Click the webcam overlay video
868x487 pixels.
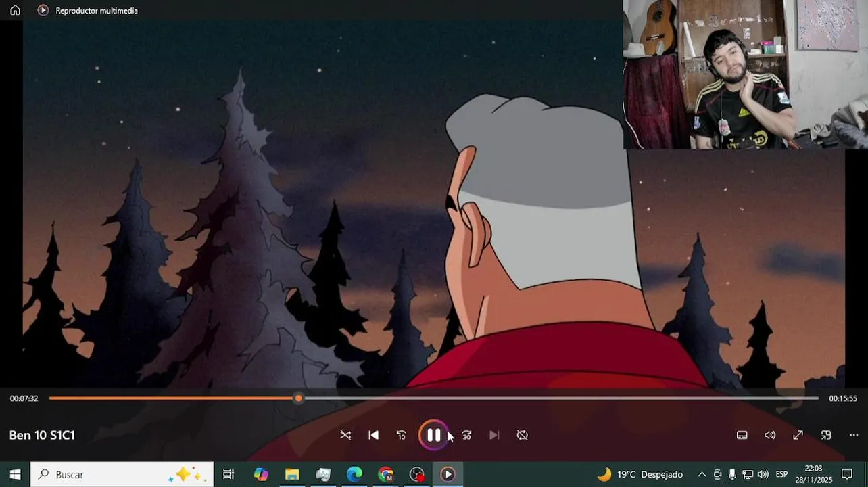point(745,74)
